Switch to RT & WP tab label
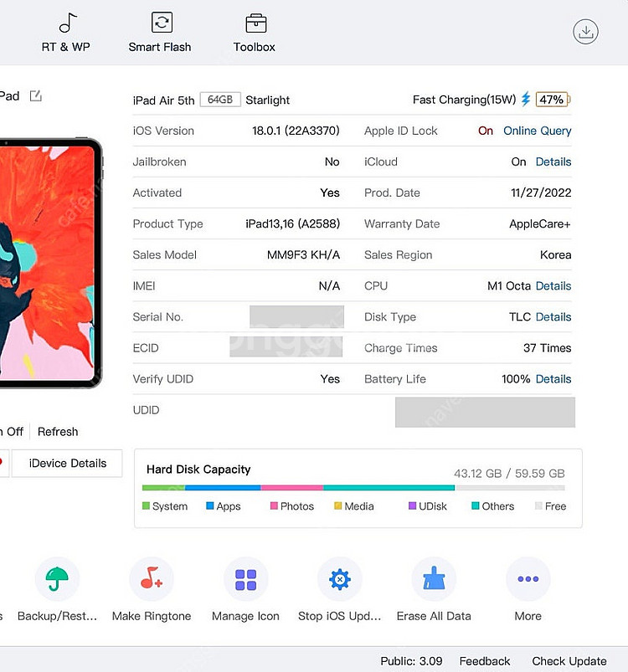The width and height of the screenshot is (628, 672). (x=65, y=47)
